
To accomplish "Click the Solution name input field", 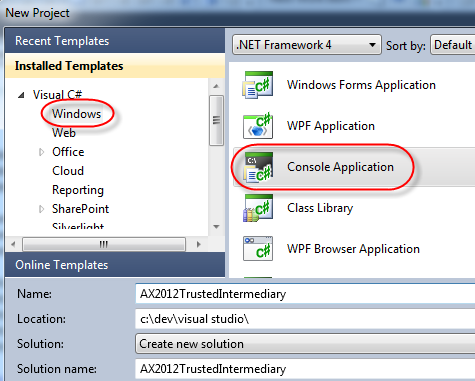I will coord(305,369).
